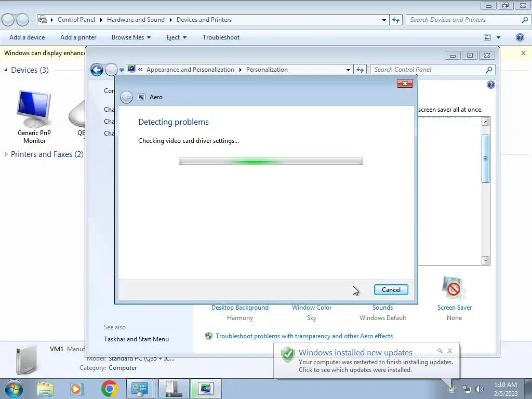This screenshot has height=399, width=532.
Task: Open Desktop Background settings
Action: [240, 308]
